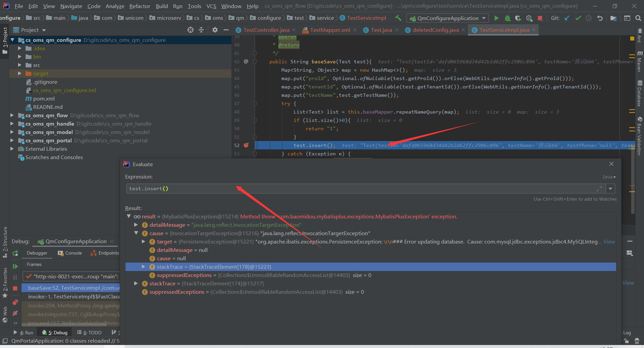This screenshot has height=348, width=644.
Task: Select the Debugger tab in the Debug panel
Action: [37, 253]
